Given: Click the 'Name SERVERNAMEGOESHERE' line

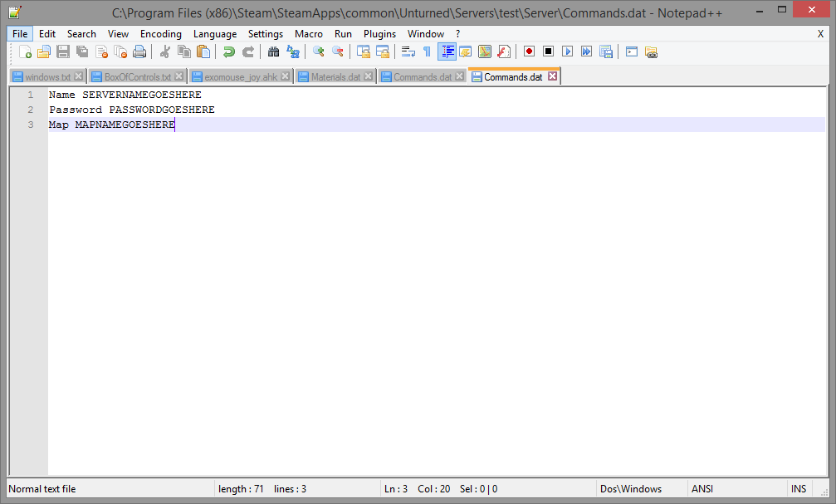Looking at the screenshot, I should [x=125, y=95].
